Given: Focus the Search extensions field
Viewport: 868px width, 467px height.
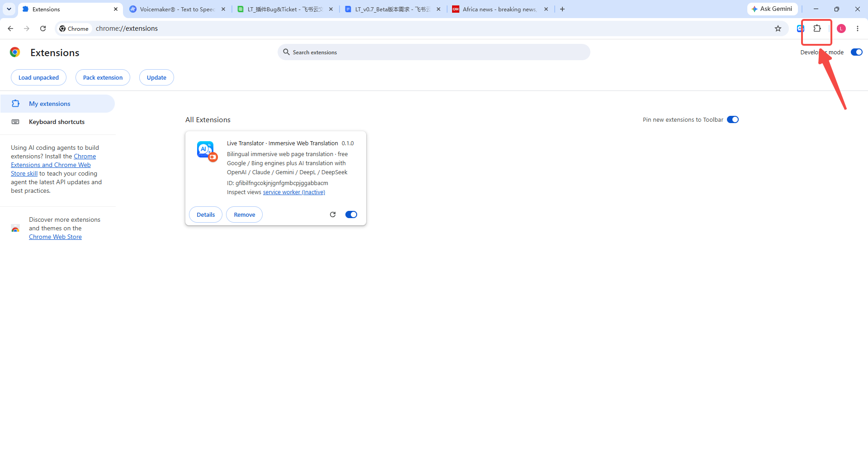Looking at the screenshot, I should pos(434,52).
